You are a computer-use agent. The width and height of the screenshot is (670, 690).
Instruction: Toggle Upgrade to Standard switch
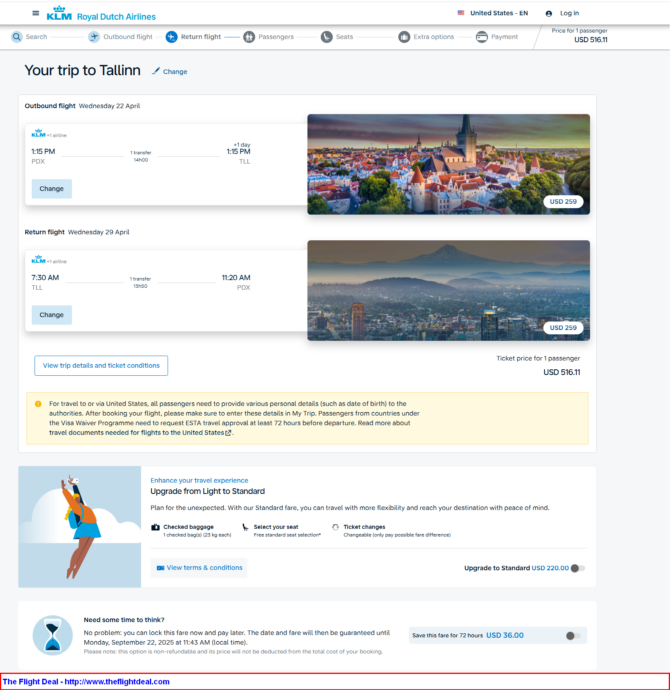(577, 568)
